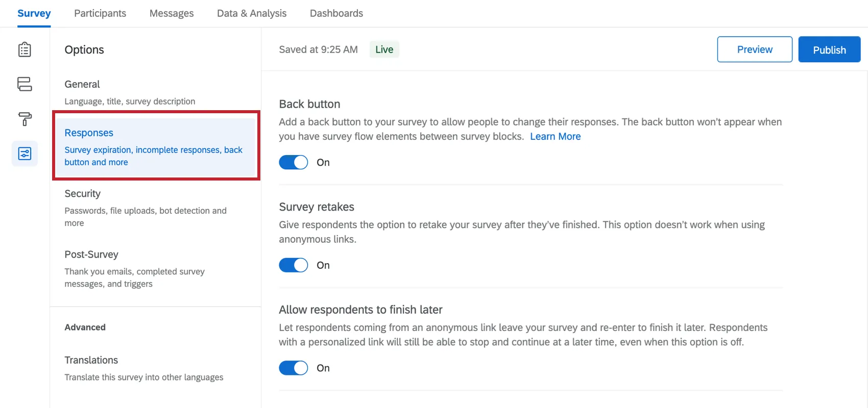
Task: Select the Survey tab
Action: [34, 13]
